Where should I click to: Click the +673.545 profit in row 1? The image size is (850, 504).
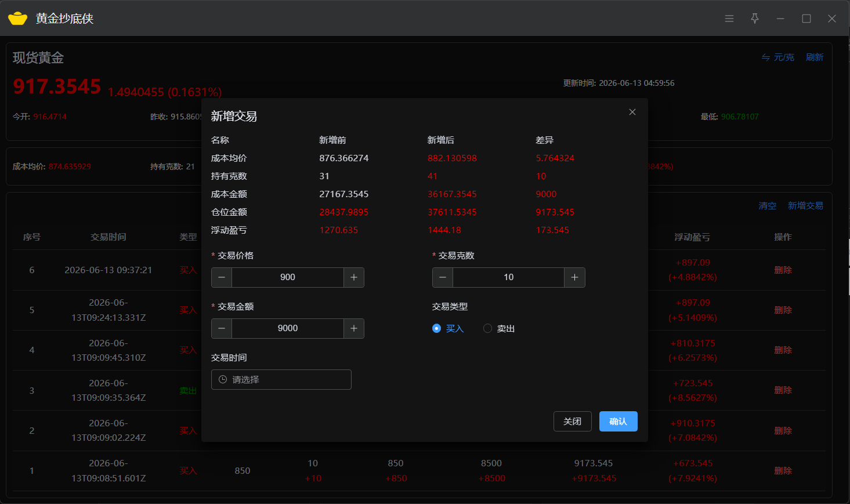(x=693, y=463)
